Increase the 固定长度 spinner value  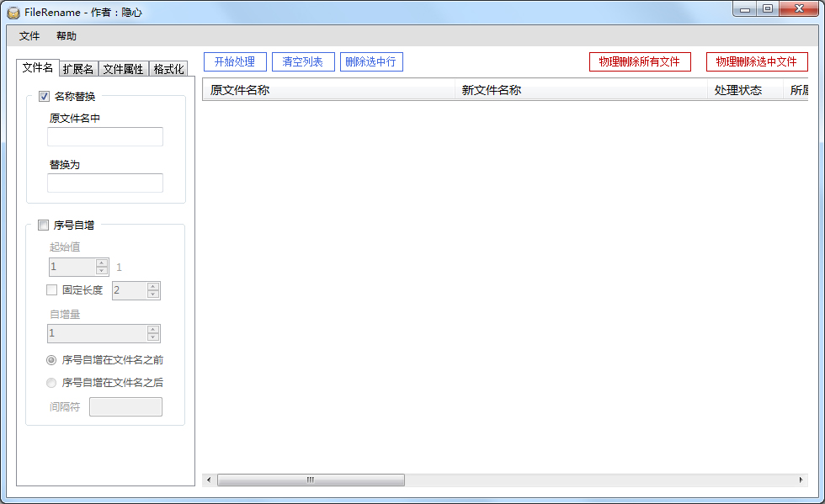(x=153, y=286)
